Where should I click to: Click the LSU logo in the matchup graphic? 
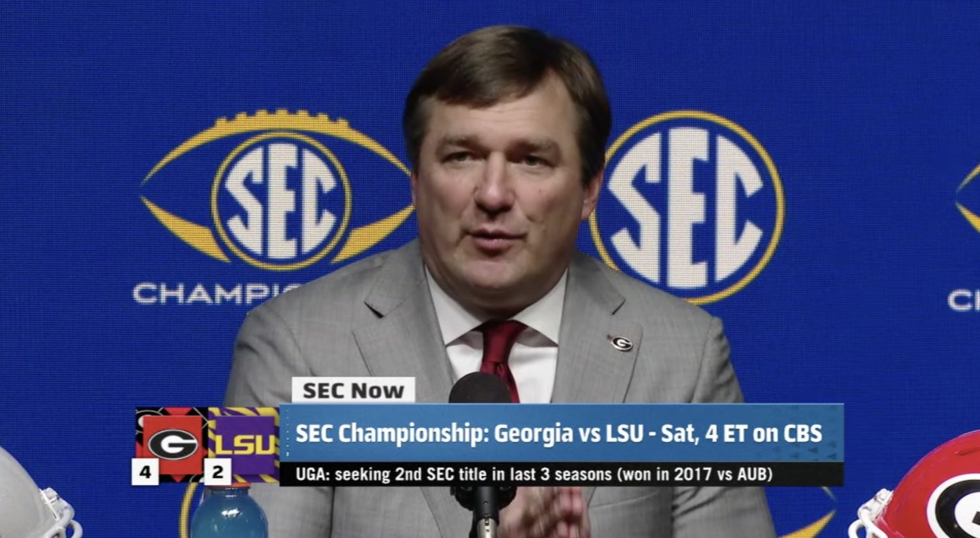246,444
